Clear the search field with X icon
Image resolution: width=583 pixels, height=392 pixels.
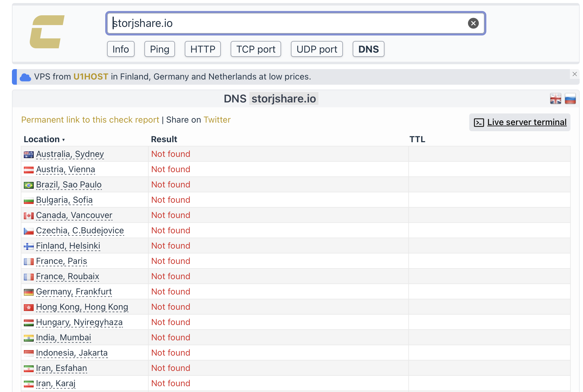(x=473, y=23)
